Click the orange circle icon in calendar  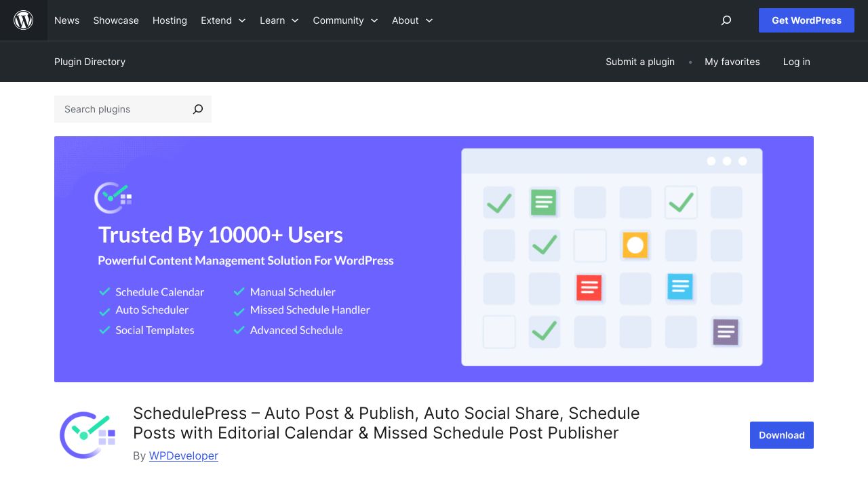pos(635,245)
